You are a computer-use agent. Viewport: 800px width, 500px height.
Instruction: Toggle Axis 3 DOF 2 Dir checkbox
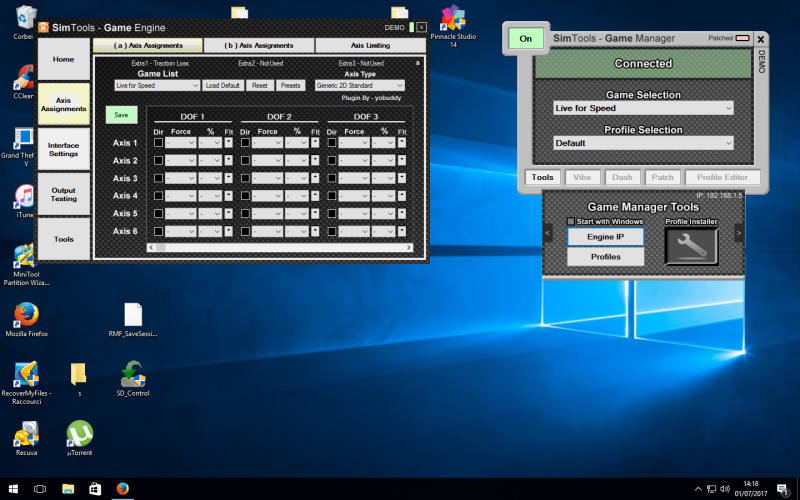pyautogui.click(x=245, y=178)
